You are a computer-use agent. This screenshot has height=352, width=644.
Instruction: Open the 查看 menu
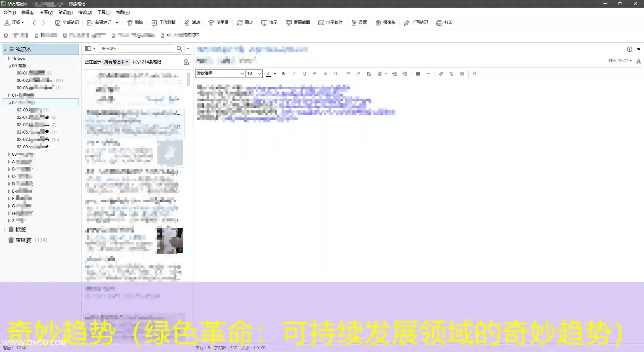(46, 12)
